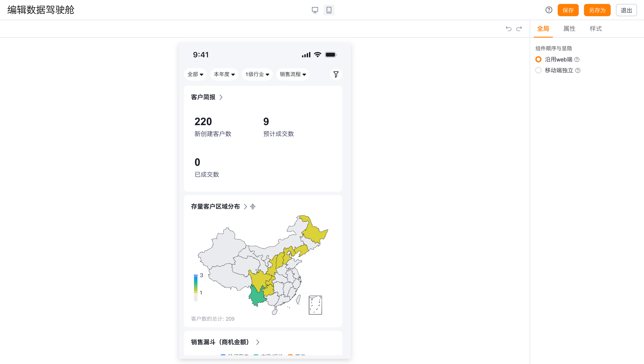Click the 另存为 button
Image resolution: width=644 pixels, height=364 pixels.
tap(597, 10)
